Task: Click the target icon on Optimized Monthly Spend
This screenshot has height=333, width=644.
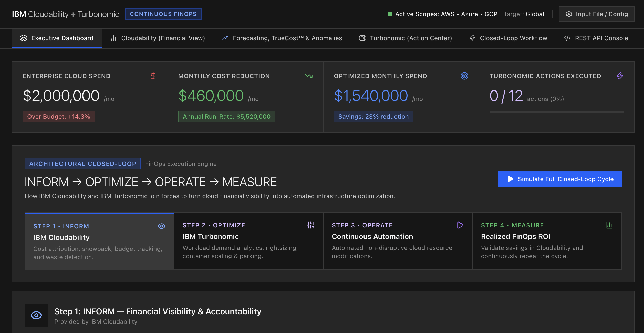Action: [x=464, y=76]
